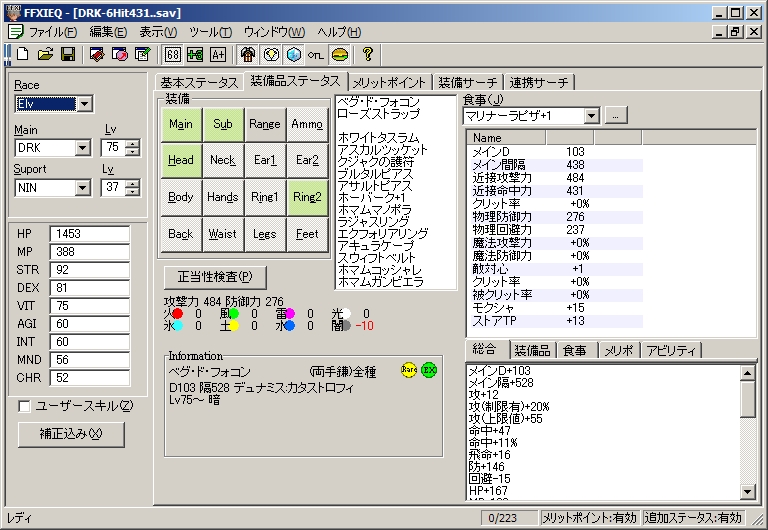The image size is (768, 530).
Task: Select the Ring2 equipment slot
Action: pos(307,197)
